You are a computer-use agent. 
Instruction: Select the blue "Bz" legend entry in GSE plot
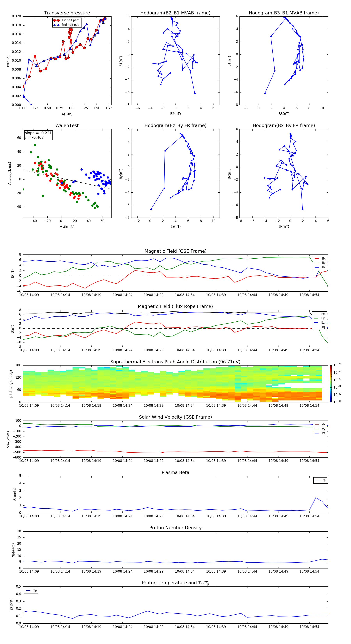pyautogui.click(x=320, y=267)
